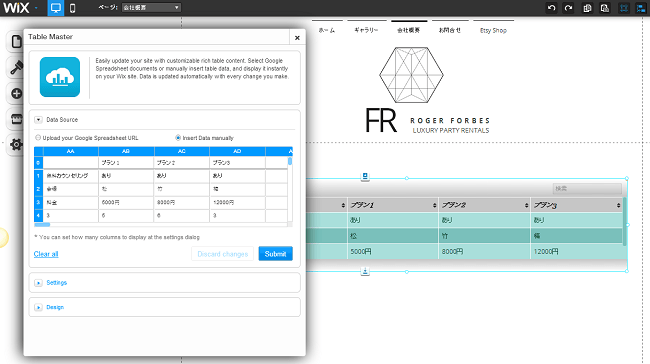This screenshot has width=650, height=364.
Task: Open the ホーム site menu item
Action: [x=327, y=30]
